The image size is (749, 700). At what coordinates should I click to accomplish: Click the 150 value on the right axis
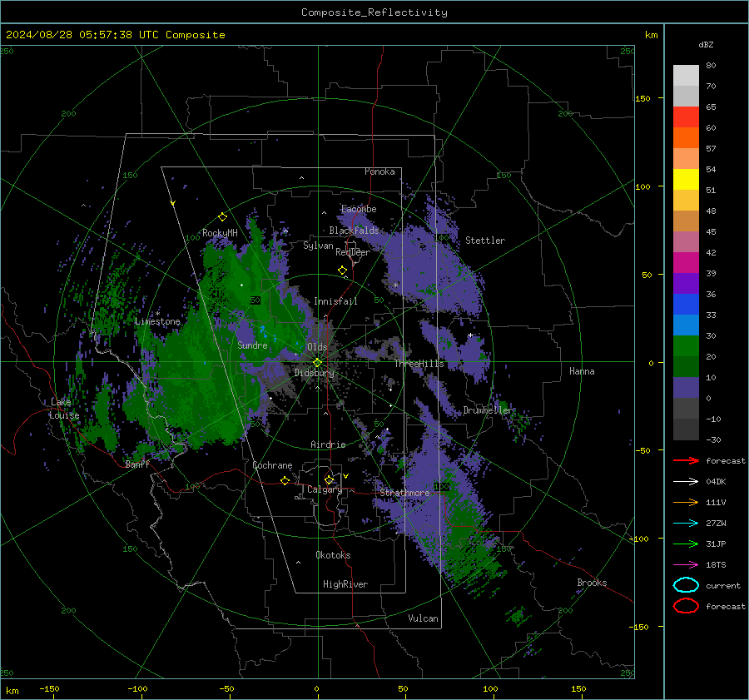pos(642,98)
